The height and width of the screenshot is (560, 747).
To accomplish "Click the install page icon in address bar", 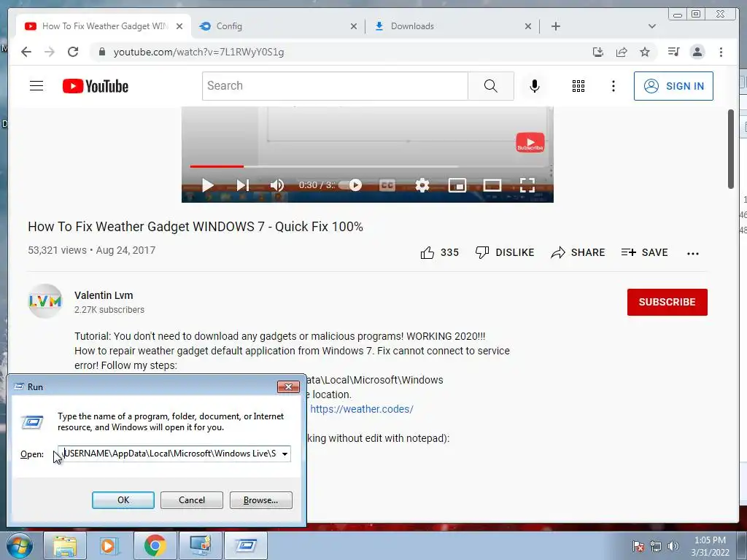I will coord(598,52).
